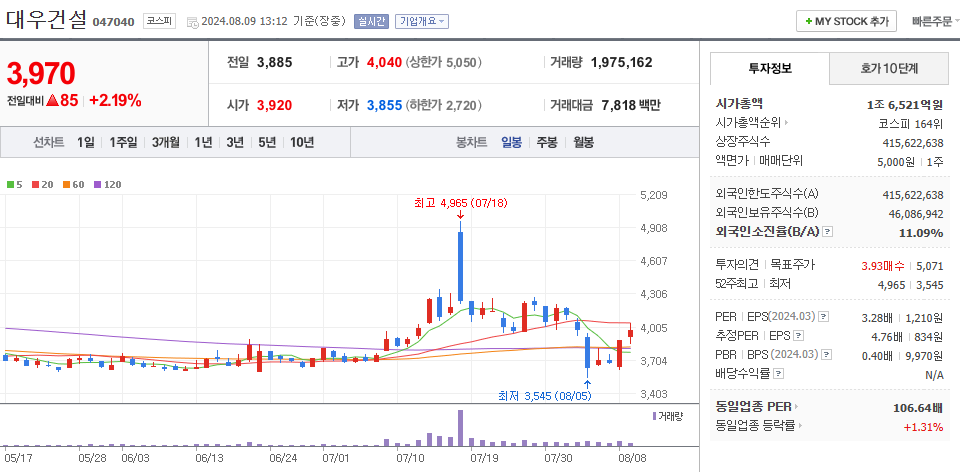The image size is (964, 472).
Task: Switch to the 호가10단계 tab
Action: pyautogui.click(x=889, y=68)
